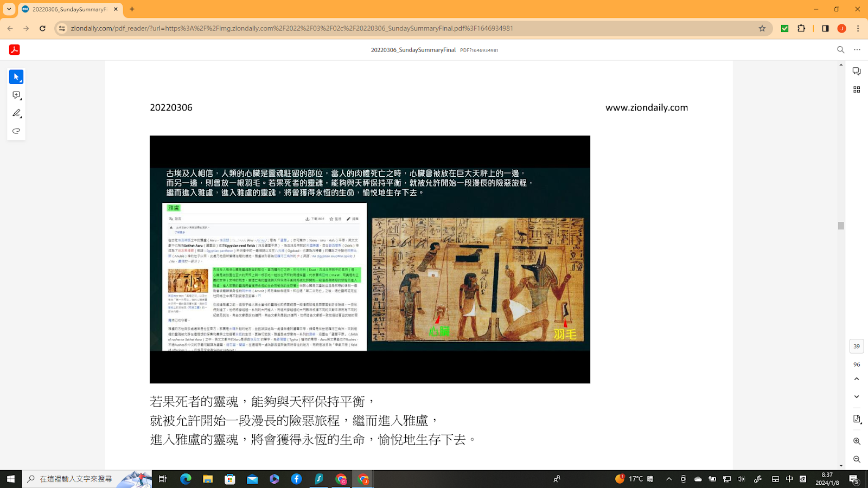Navigate forward in browser
The image size is (868, 488).
pos(26,28)
